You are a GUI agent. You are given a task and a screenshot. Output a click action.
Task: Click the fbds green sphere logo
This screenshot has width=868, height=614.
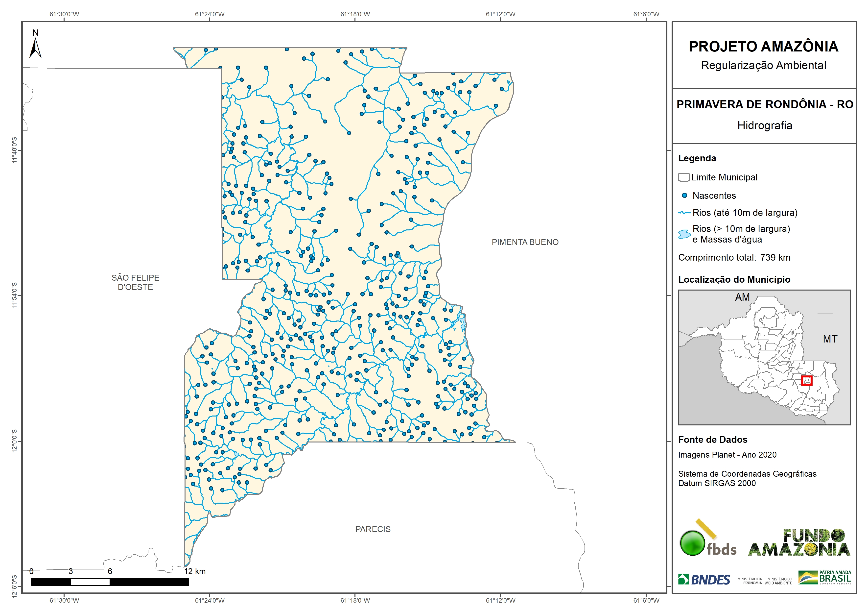coord(693,543)
